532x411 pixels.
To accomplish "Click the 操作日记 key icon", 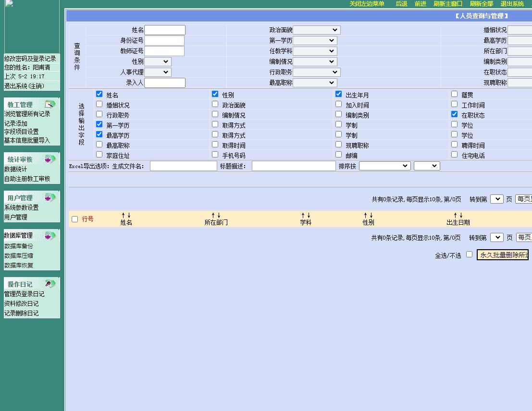I will tap(50, 283).
